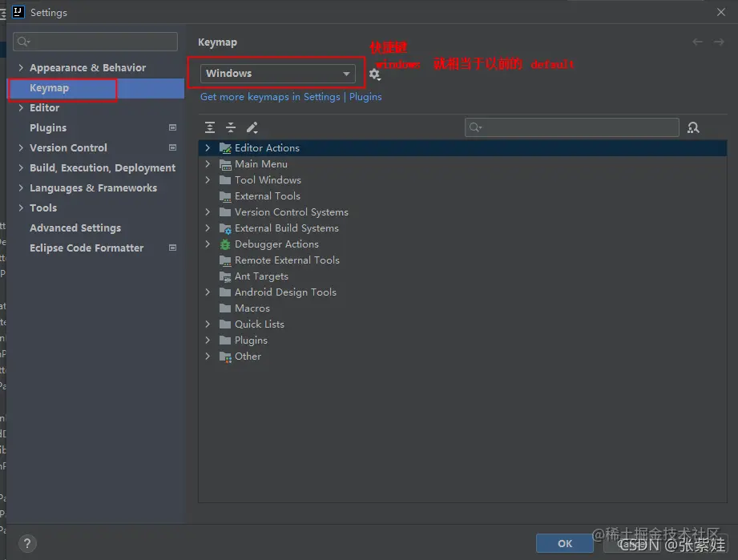Select the Version Control Systems row
738x560 pixels.
click(462, 212)
